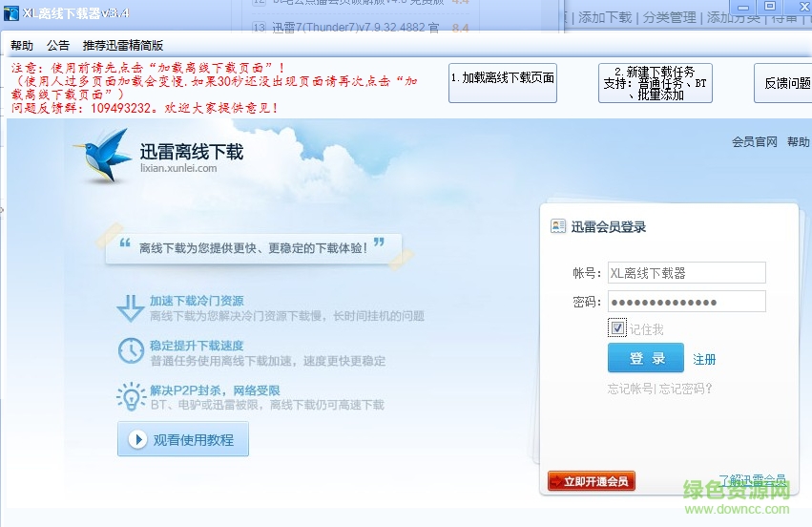Click the lightbulb icon beside 解决P2P封杀

click(x=131, y=397)
